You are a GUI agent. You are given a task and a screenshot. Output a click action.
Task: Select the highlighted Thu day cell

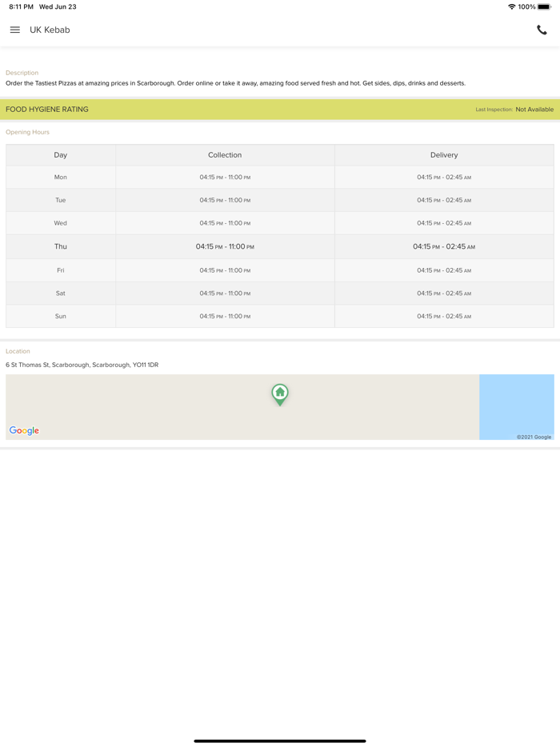[x=61, y=246]
